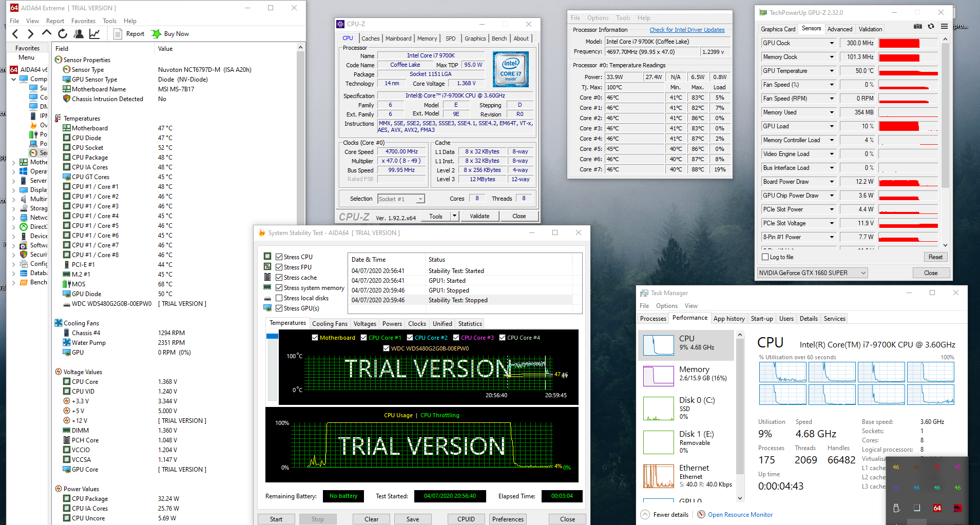Click the magenta 45 temperature tray icon
980x525 pixels.
(958, 467)
